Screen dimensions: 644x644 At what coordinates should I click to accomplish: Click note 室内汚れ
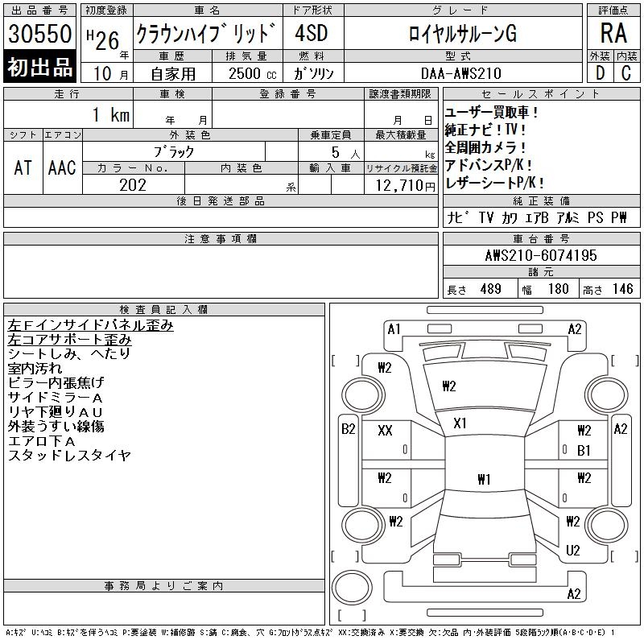[x=35, y=369]
